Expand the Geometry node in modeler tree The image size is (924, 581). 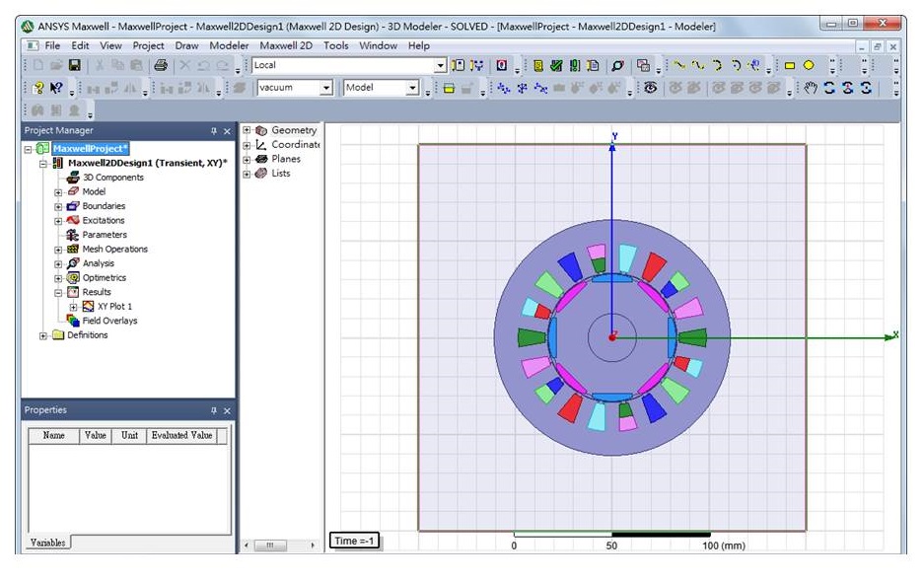pos(248,130)
